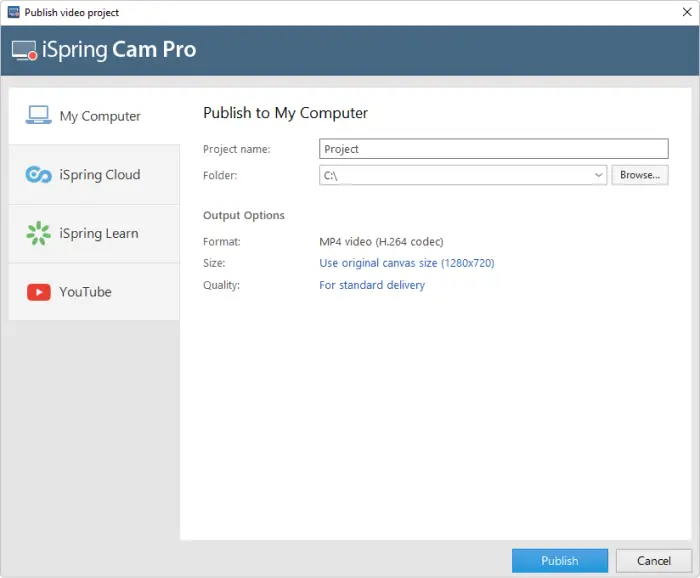The height and width of the screenshot is (578, 700).
Task: Click the iSpring Cam Pro header logo
Action: click(24, 50)
